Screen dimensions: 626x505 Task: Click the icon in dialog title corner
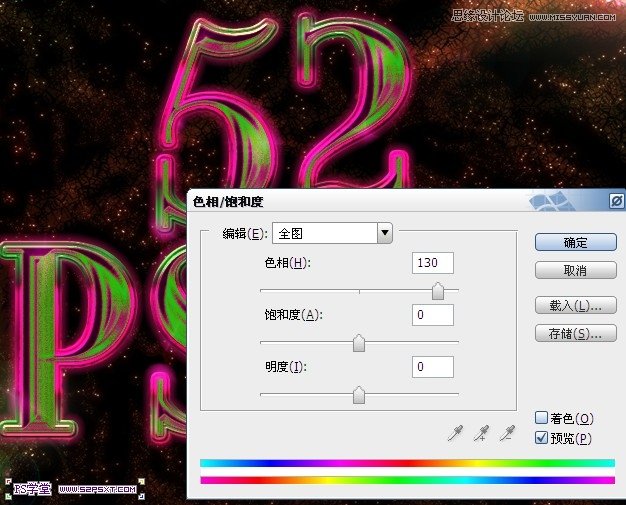click(x=617, y=201)
